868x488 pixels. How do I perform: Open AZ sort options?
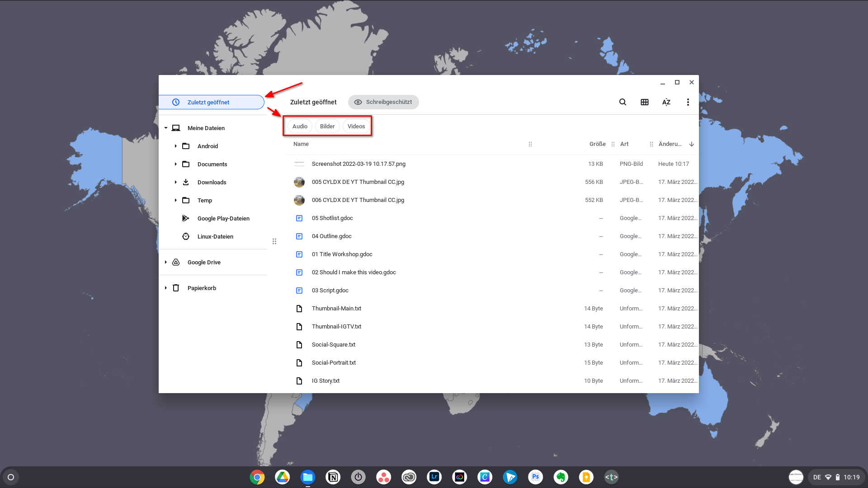tap(666, 102)
